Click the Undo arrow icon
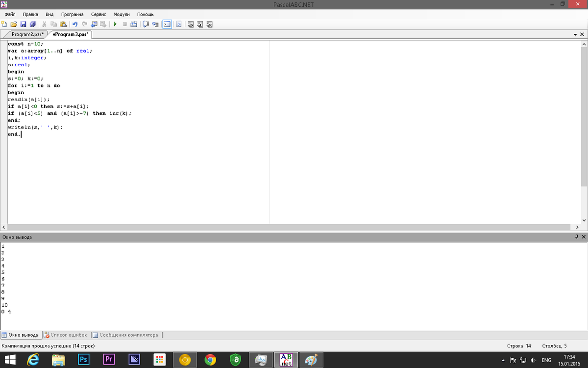 75,24
